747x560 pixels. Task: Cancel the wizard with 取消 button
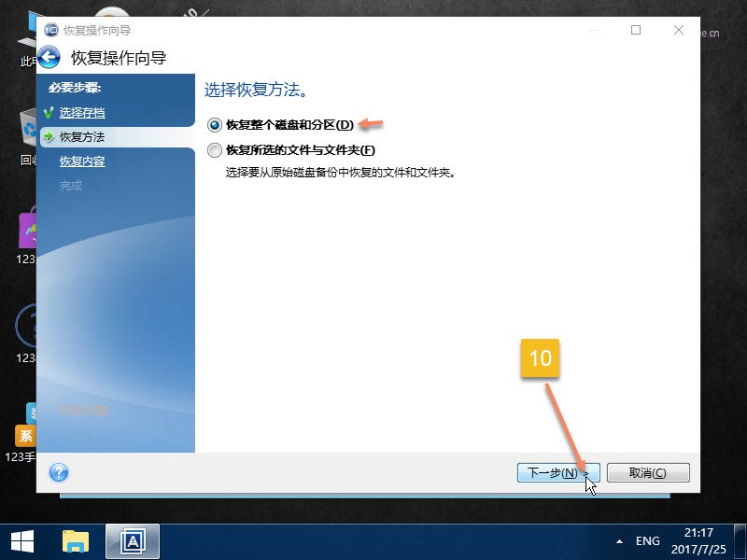(x=648, y=472)
